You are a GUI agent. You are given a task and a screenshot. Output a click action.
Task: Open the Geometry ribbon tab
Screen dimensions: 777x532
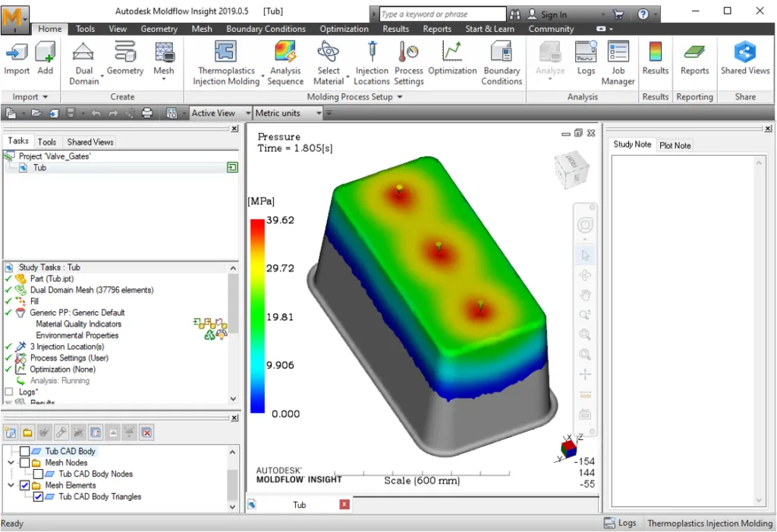click(x=159, y=30)
